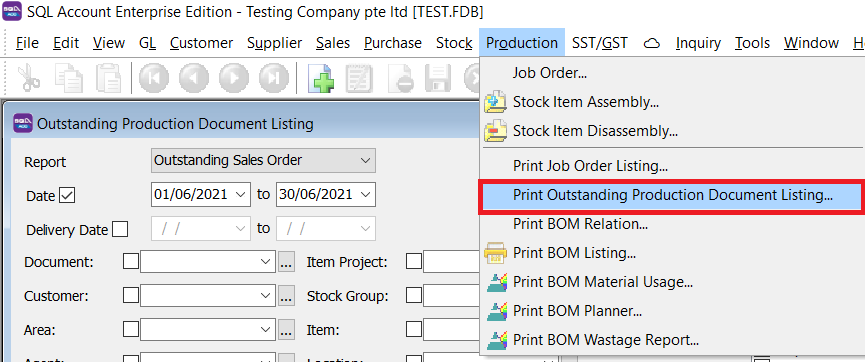Tick the Customer filter checkbox
This screenshot has height=362, width=865.
(131, 296)
